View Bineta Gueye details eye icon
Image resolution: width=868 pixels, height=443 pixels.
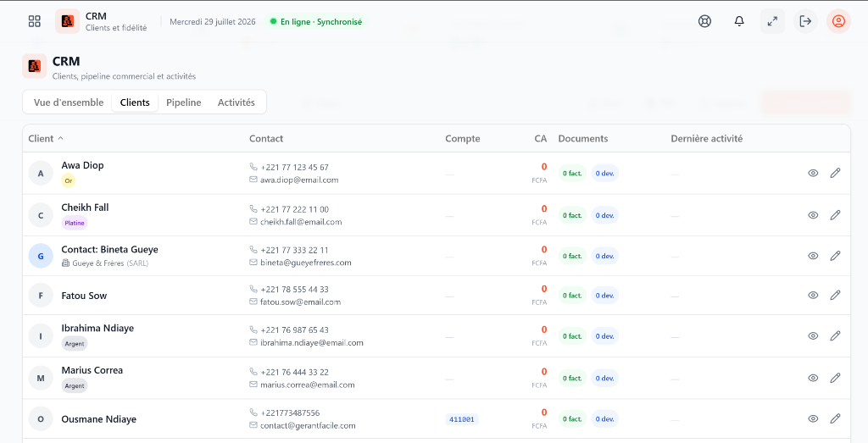(x=813, y=256)
